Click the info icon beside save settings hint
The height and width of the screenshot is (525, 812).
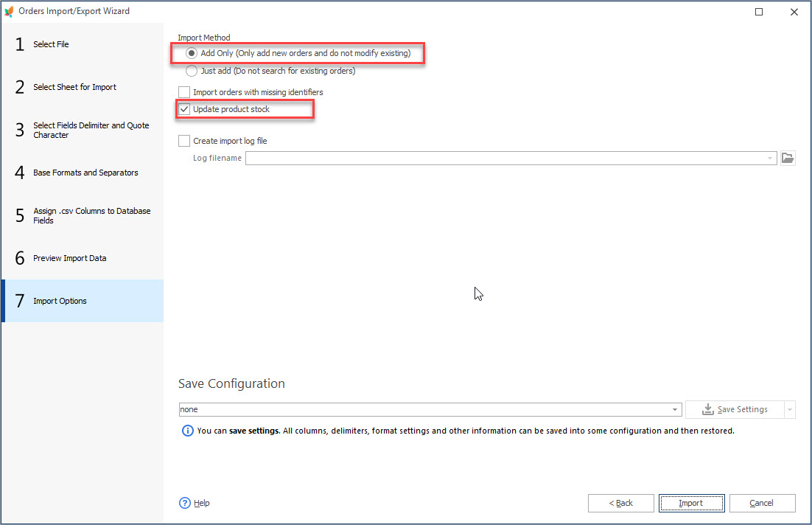187,431
